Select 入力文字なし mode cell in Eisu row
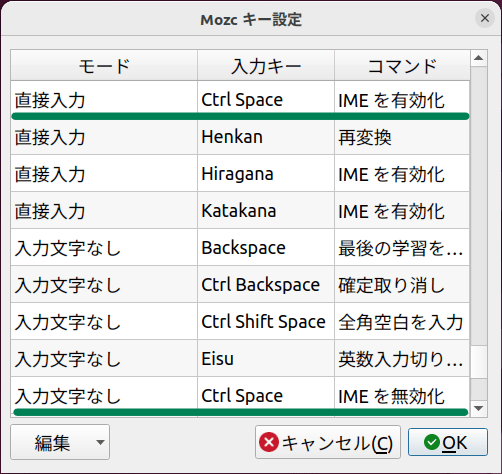This screenshot has width=502, height=474. tap(104, 358)
